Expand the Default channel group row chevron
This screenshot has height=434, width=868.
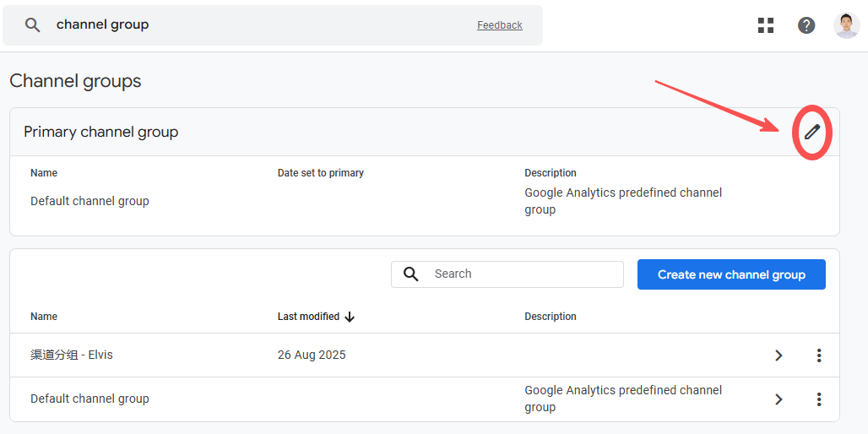pos(778,399)
